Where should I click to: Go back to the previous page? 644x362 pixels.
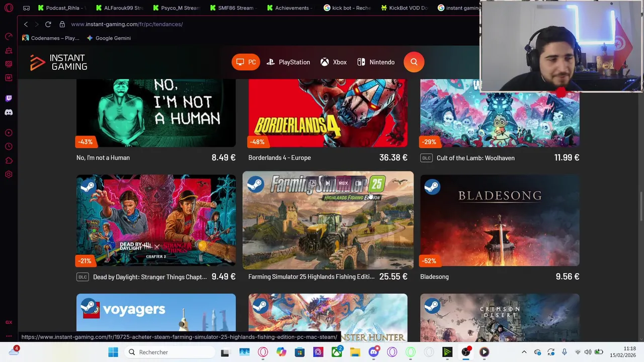pyautogui.click(x=26, y=24)
